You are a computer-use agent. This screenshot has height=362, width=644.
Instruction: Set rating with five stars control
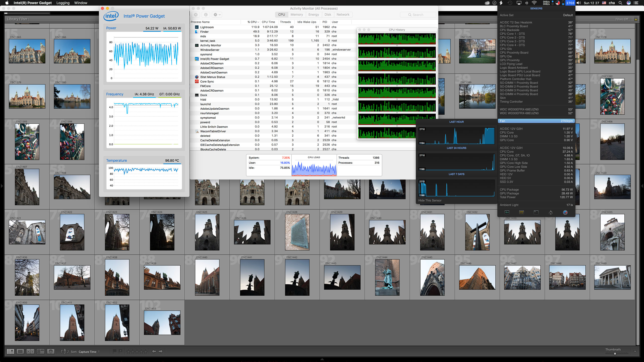click(137, 351)
